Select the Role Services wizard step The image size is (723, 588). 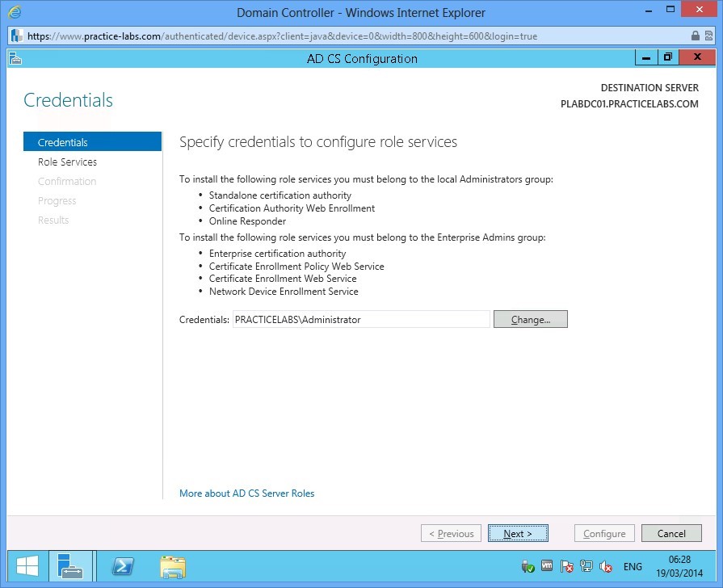67,162
